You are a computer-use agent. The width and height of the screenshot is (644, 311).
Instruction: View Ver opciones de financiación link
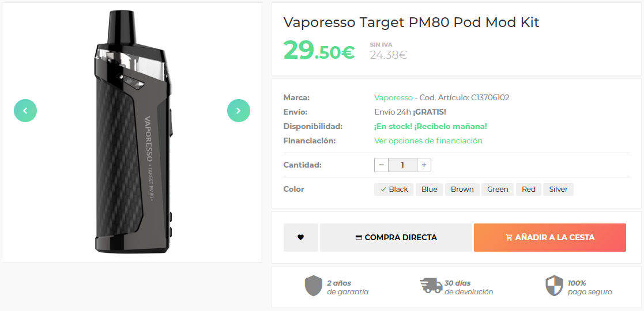coord(428,141)
